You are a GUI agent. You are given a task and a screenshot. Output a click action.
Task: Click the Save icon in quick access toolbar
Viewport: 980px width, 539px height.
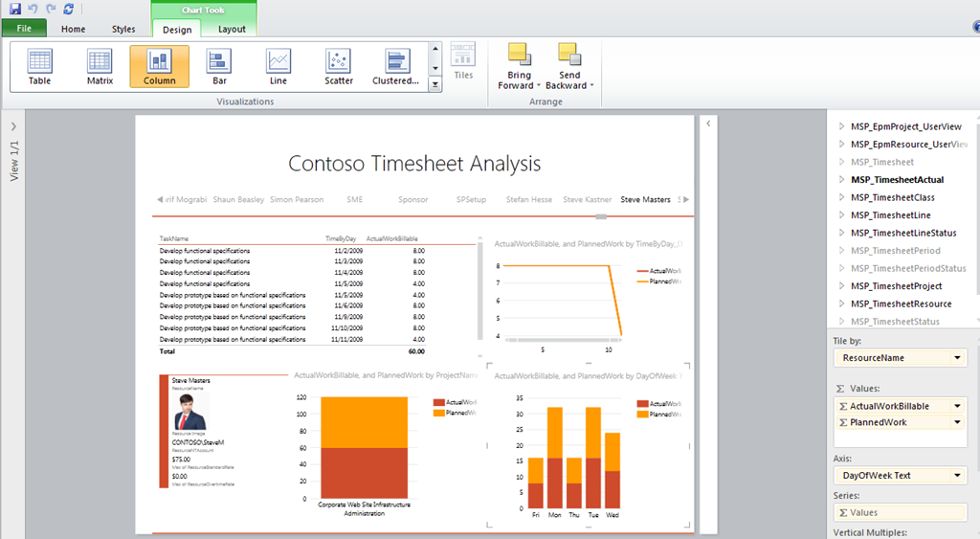click(15, 9)
